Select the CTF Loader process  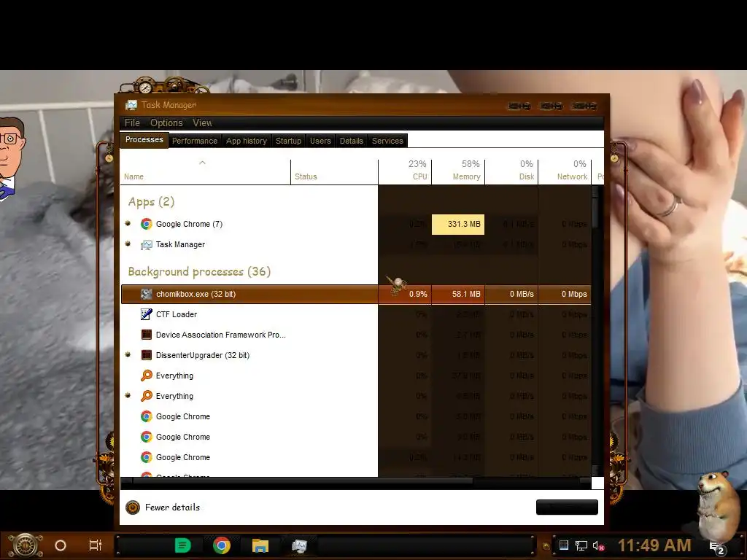pyautogui.click(x=356, y=314)
